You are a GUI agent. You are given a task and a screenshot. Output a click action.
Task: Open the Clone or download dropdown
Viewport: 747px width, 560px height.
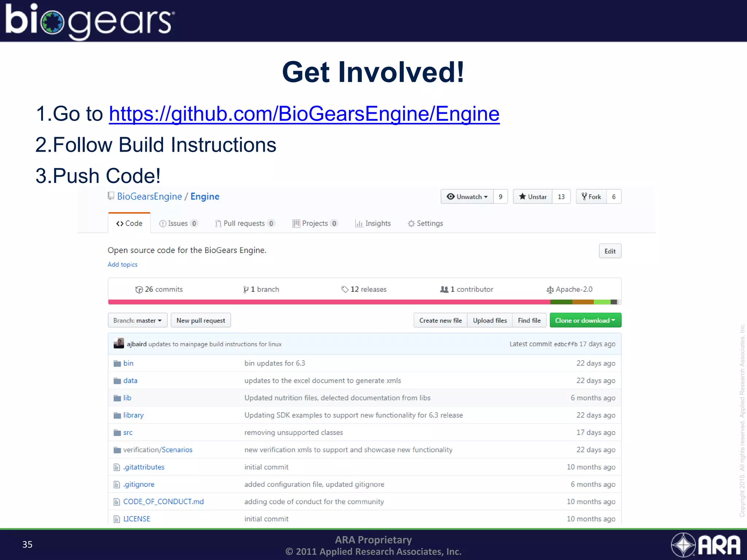(585, 320)
